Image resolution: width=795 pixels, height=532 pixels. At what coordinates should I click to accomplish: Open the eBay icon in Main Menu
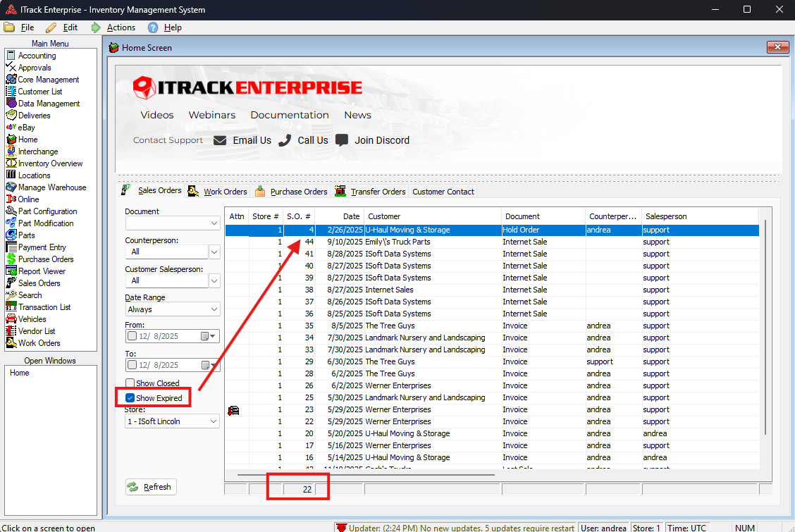11,127
